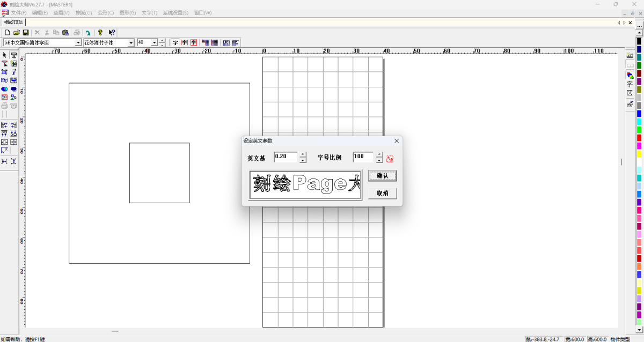Pick the red color swatch in the palette
This screenshot has width=644, height=342.
pos(639,138)
